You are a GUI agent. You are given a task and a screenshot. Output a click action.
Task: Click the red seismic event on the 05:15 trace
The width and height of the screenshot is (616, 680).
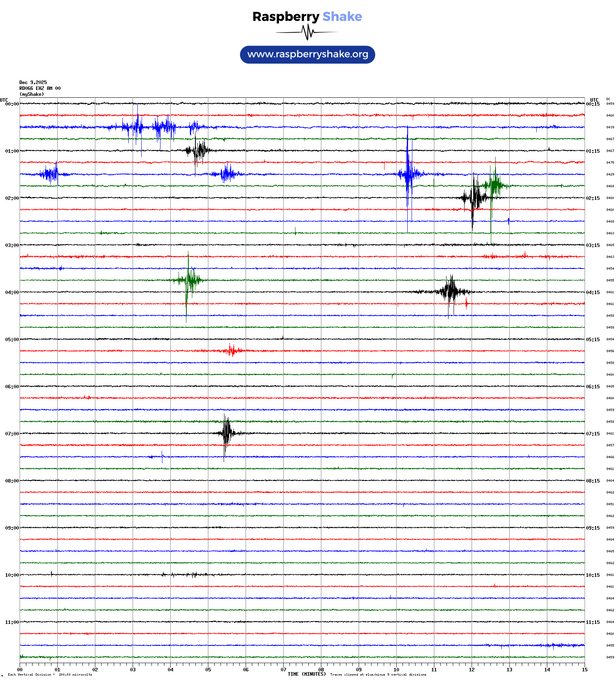(231, 350)
